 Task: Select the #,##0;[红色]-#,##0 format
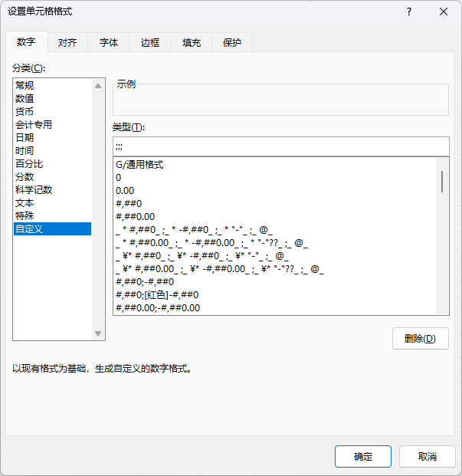point(157,295)
